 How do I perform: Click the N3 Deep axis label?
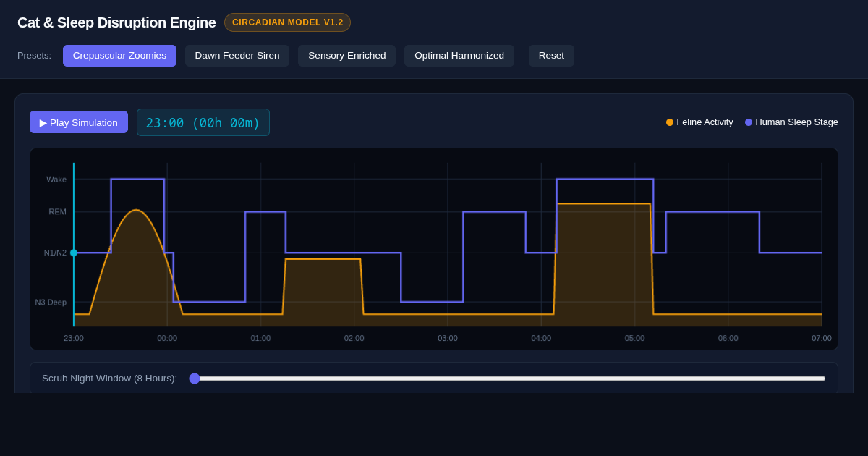pos(51,303)
